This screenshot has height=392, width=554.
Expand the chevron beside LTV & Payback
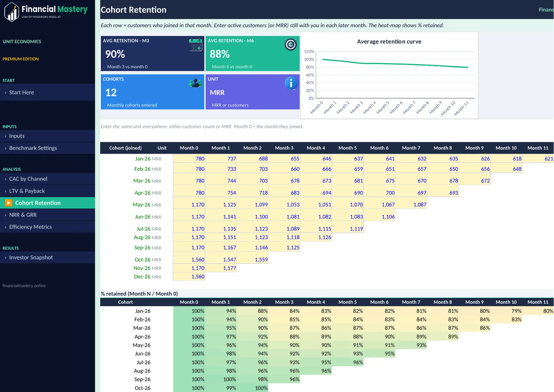pos(6,191)
